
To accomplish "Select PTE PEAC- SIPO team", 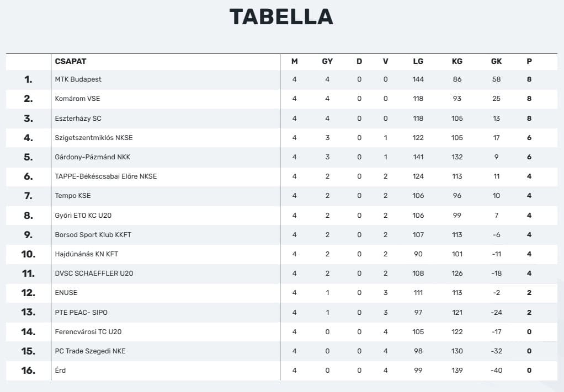I will (x=81, y=313).
